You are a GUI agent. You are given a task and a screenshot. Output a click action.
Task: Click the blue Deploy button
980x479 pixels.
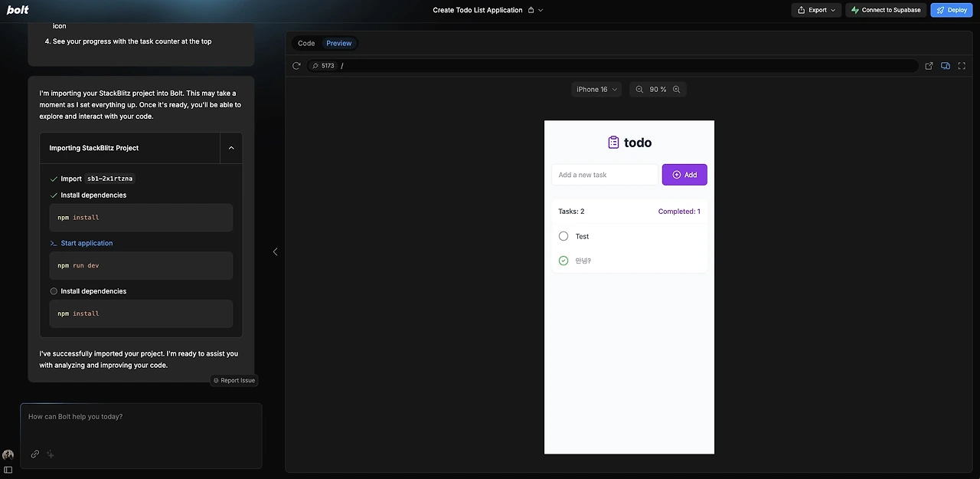click(x=951, y=10)
